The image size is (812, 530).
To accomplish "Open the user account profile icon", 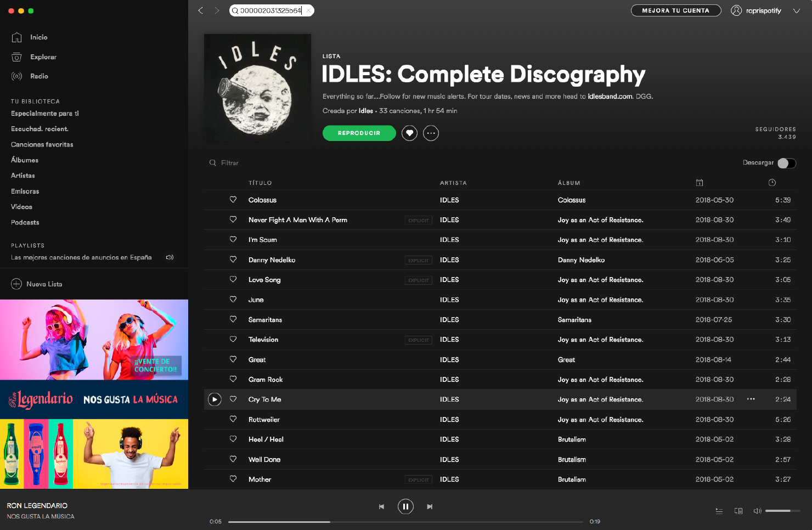I will [736, 10].
